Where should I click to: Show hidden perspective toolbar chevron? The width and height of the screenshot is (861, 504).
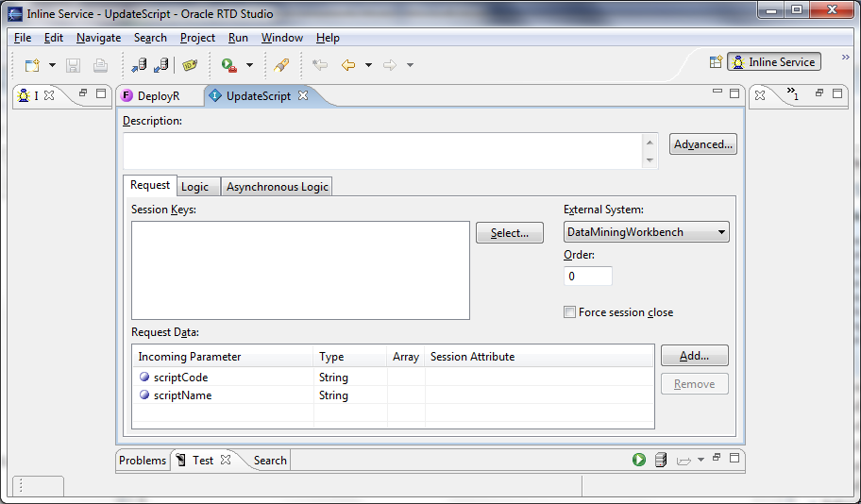[x=846, y=57]
